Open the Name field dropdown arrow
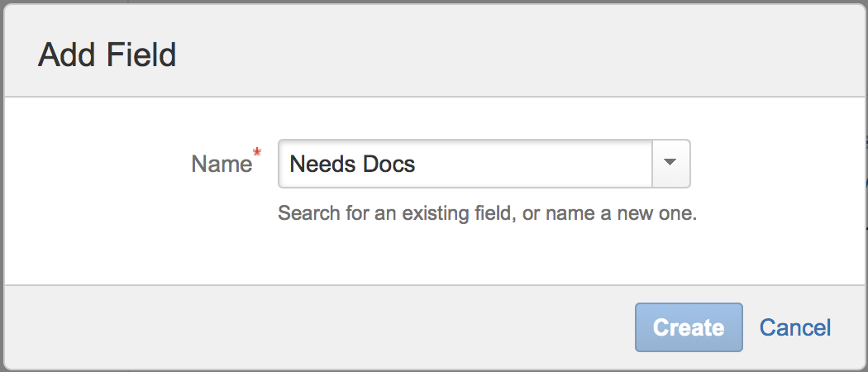Viewport: 868px width, 372px height. point(671,164)
